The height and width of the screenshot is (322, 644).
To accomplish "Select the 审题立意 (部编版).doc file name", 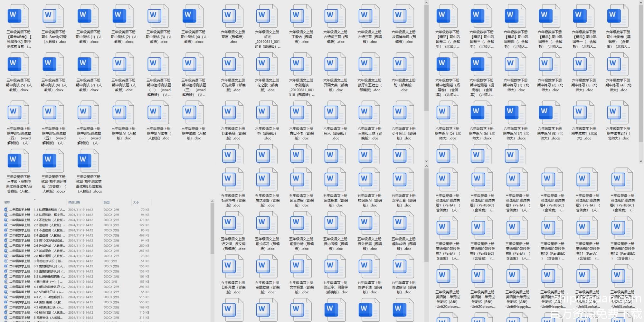I will click(x=267, y=287).
